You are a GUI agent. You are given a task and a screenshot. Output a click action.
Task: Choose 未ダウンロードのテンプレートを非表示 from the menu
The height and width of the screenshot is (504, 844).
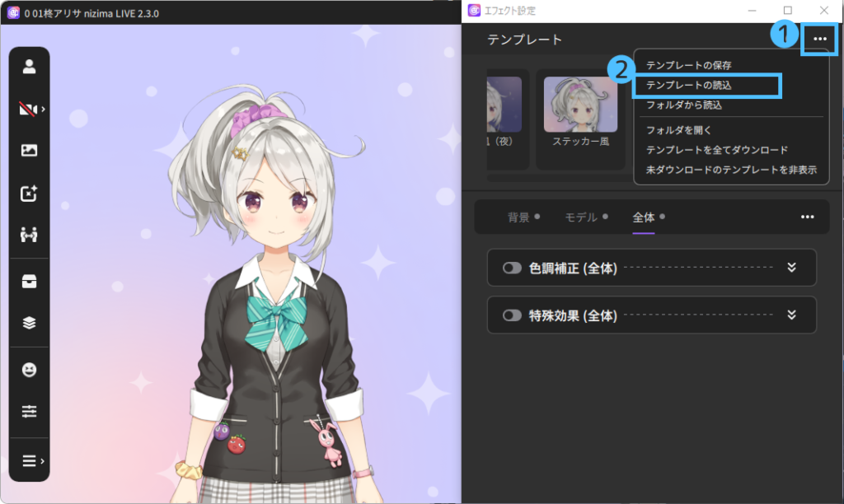click(731, 170)
